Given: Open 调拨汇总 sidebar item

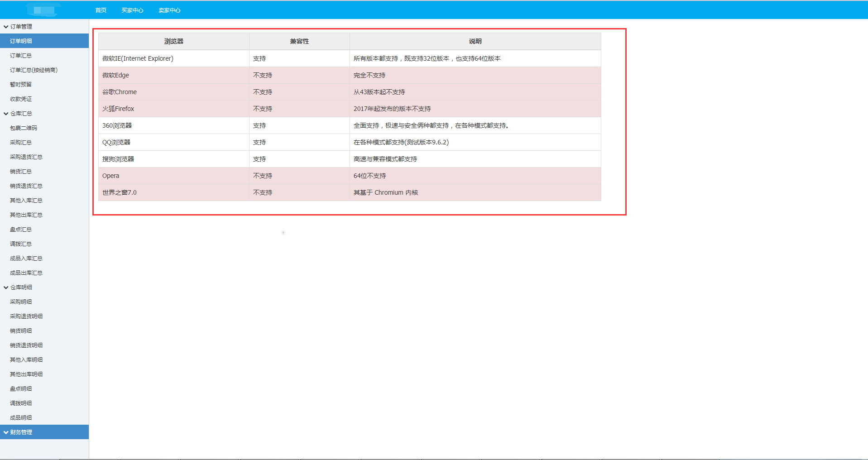Looking at the screenshot, I should pyautogui.click(x=44, y=244).
